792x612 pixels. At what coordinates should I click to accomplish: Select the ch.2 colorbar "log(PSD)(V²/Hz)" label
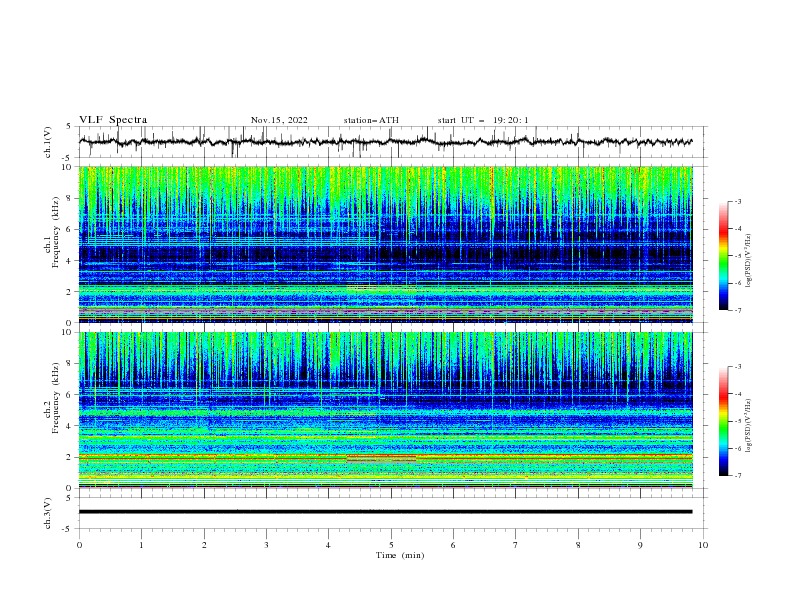[x=749, y=425]
